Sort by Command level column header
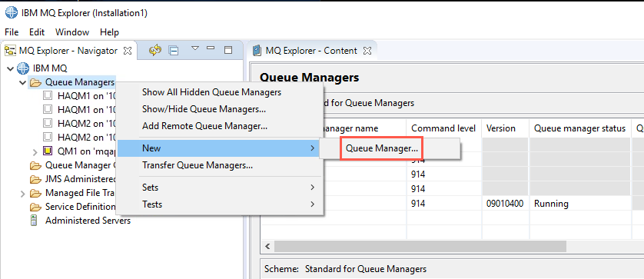The width and height of the screenshot is (644, 279). (444, 128)
